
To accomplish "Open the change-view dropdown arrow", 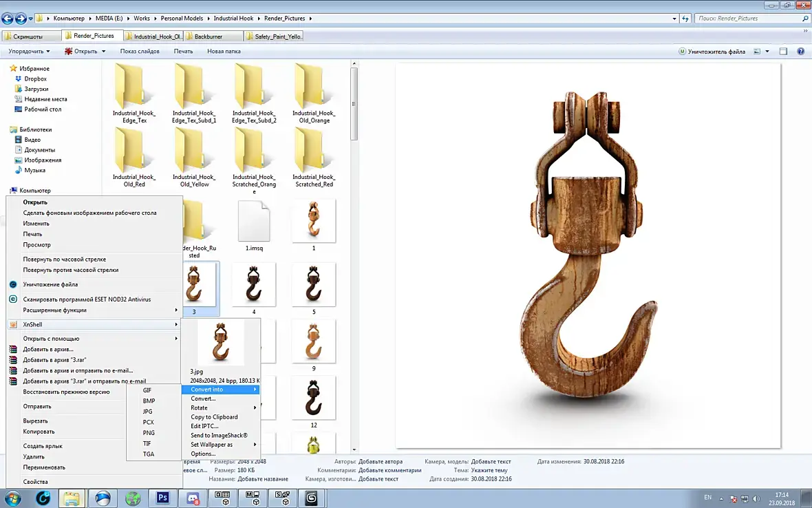I will (x=768, y=52).
